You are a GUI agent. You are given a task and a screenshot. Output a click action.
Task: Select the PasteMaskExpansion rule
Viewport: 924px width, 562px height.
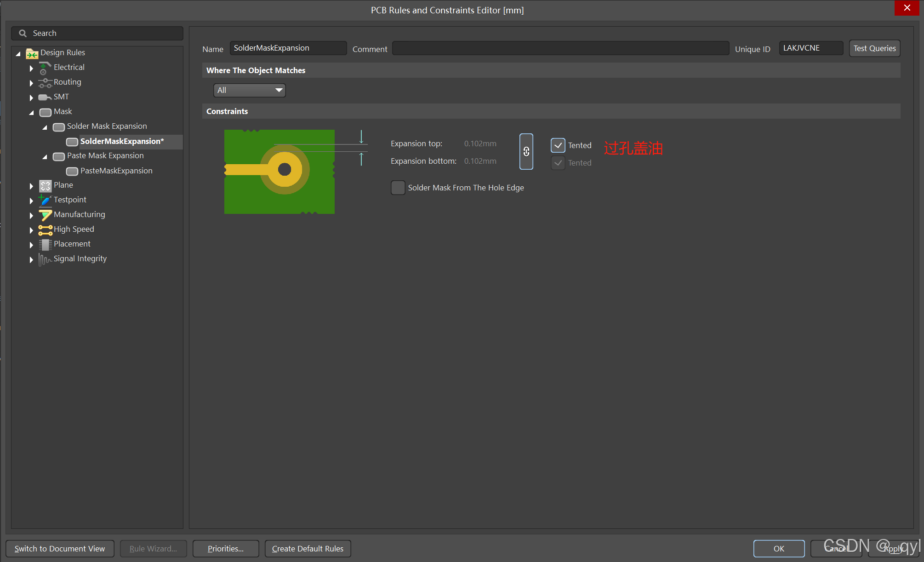116,171
